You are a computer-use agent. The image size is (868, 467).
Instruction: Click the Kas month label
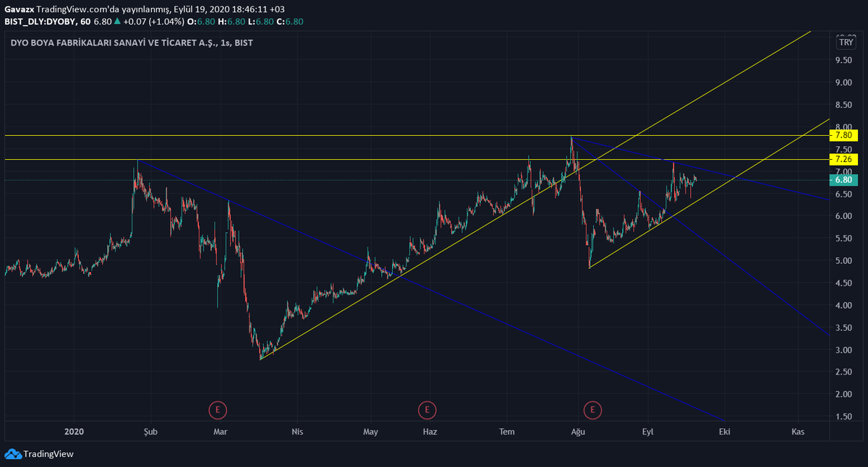pos(798,432)
